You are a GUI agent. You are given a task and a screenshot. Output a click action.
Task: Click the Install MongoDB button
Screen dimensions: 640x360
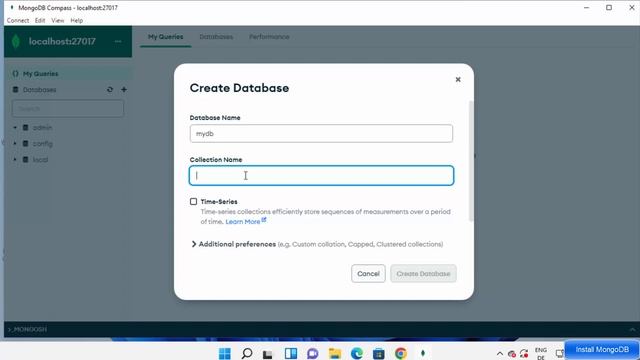pyautogui.click(x=602, y=349)
